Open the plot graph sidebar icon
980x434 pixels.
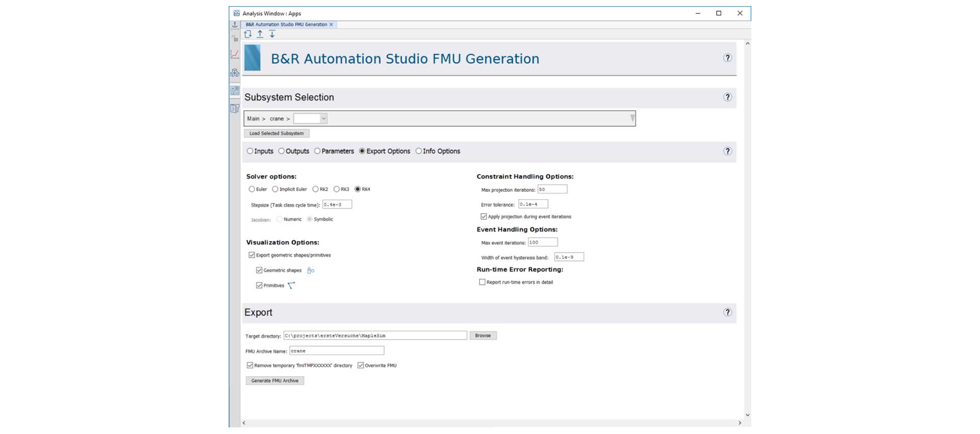(x=235, y=54)
